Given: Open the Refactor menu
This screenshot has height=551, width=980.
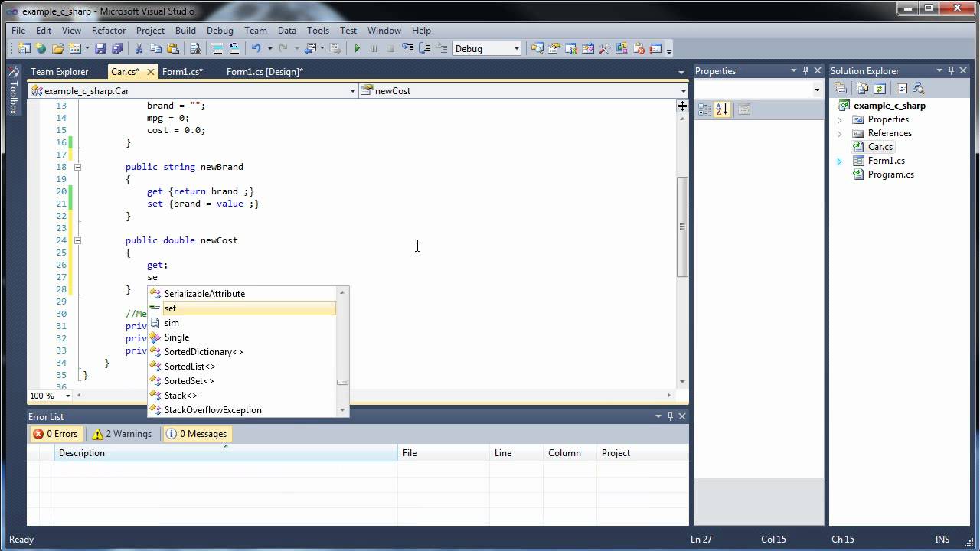Looking at the screenshot, I should pos(108,31).
